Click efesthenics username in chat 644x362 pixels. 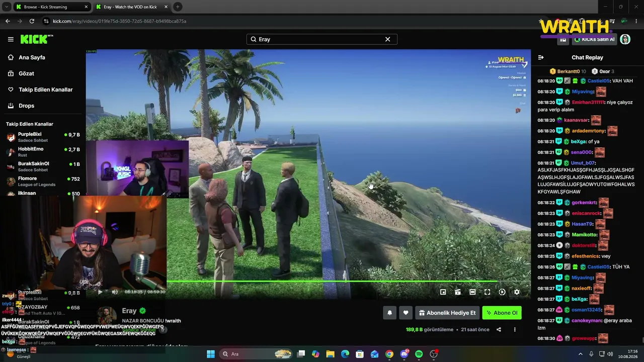click(586, 256)
